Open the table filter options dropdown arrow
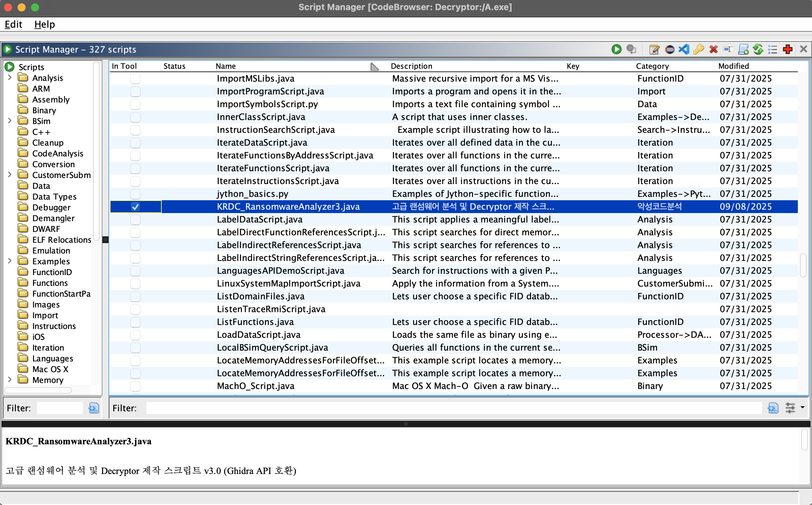The height and width of the screenshot is (505, 812). pos(803,408)
